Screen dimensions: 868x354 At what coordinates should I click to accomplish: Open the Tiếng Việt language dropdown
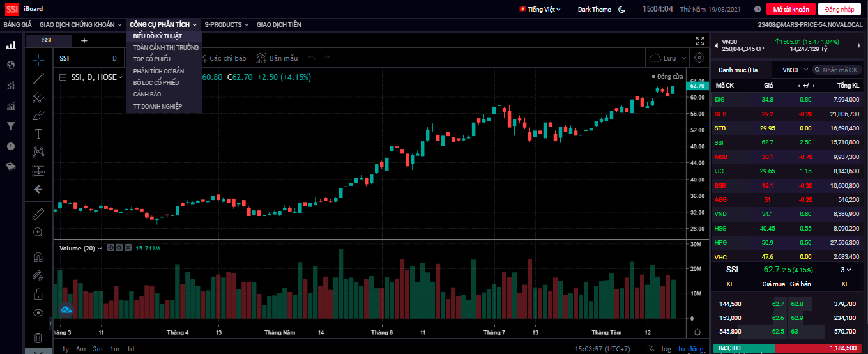pyautogui.click(x=540, y=9)
